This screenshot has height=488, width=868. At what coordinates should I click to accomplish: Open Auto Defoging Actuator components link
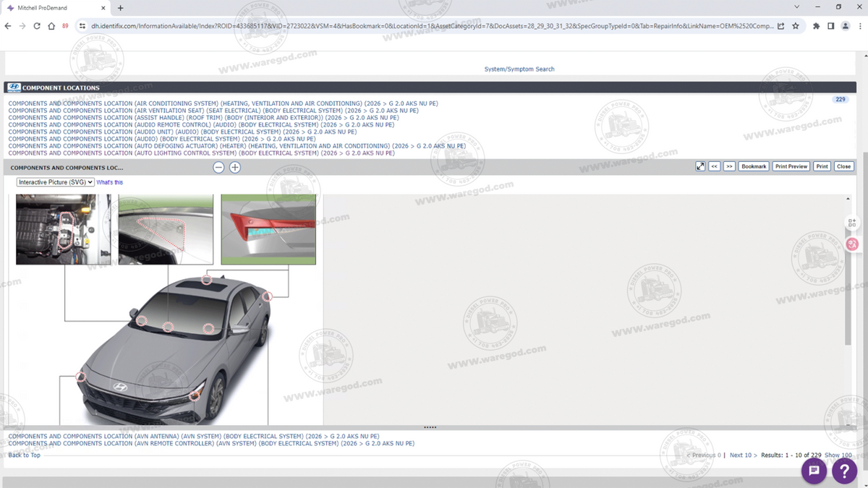coord(237,146)
